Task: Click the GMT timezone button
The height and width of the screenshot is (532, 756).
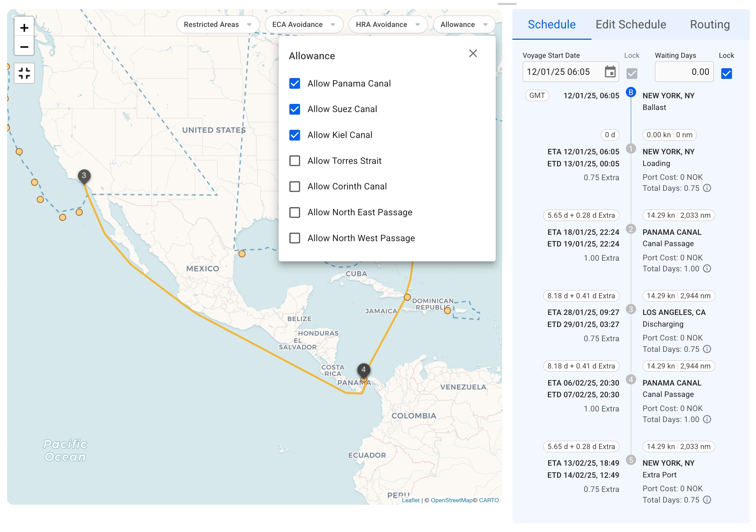Action: pos(537,95)
